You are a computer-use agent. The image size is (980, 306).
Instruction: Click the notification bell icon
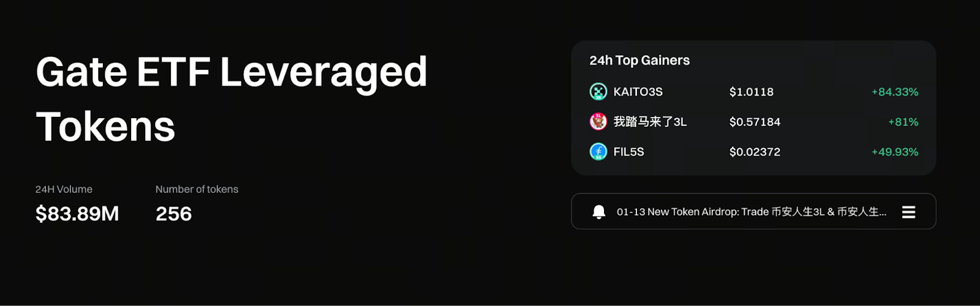(x=599, y=212)
